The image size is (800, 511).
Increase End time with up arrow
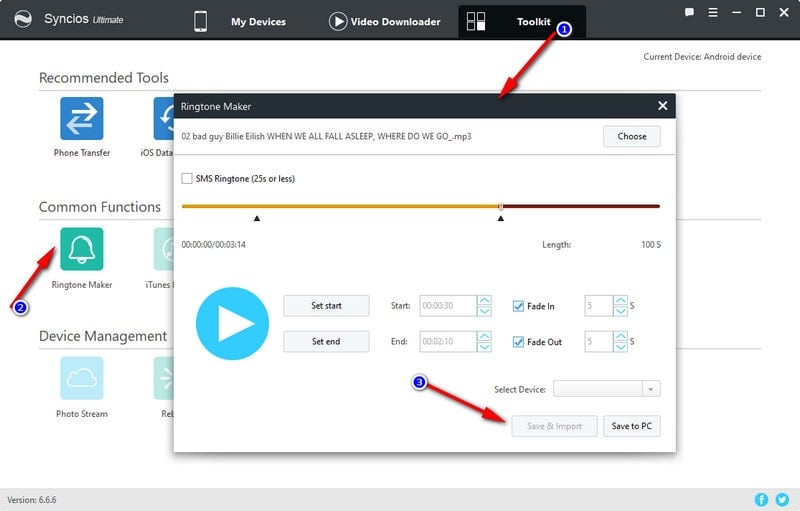click(485, 336)
